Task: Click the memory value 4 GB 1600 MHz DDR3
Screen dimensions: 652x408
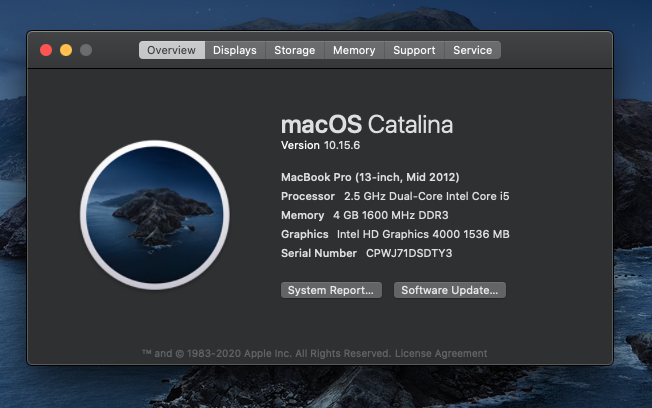Action: coord(391,215)
